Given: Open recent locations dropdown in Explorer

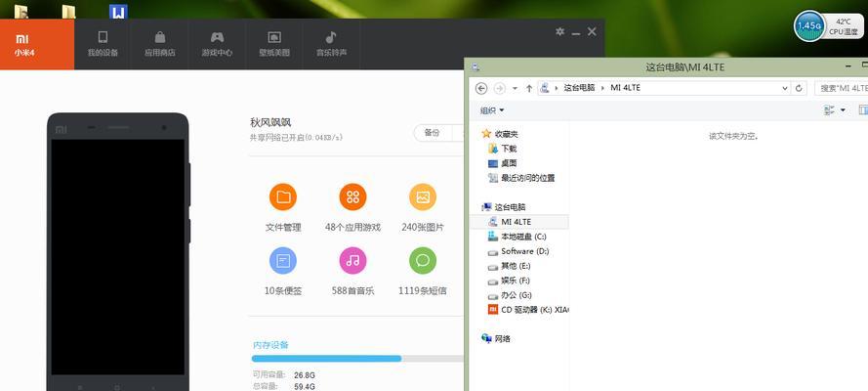Looking at the screenshot, I should pyautogui.click(x=515, y=88).
